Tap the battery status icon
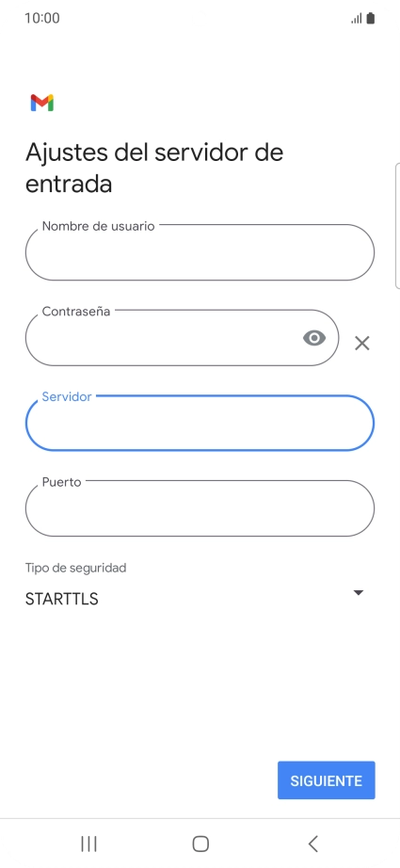Viewport: 400px width, 868px height. (371, 18)
